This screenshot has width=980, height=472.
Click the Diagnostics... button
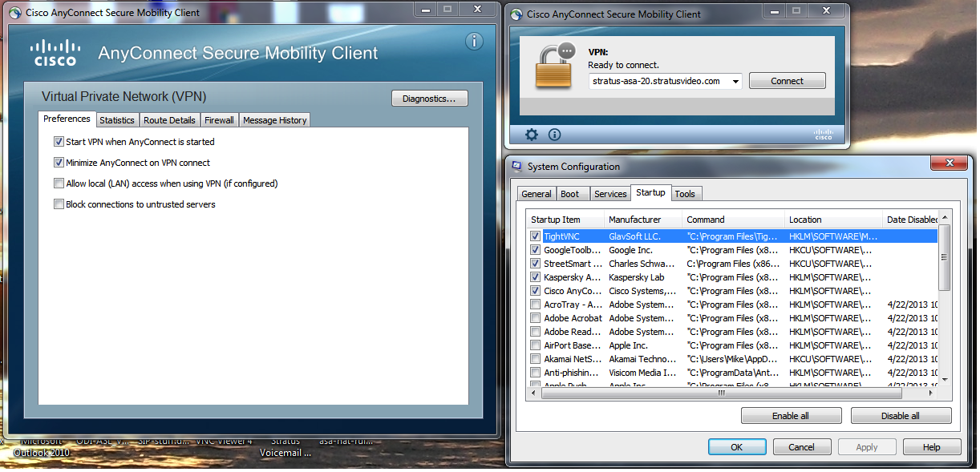click(429, 99)
